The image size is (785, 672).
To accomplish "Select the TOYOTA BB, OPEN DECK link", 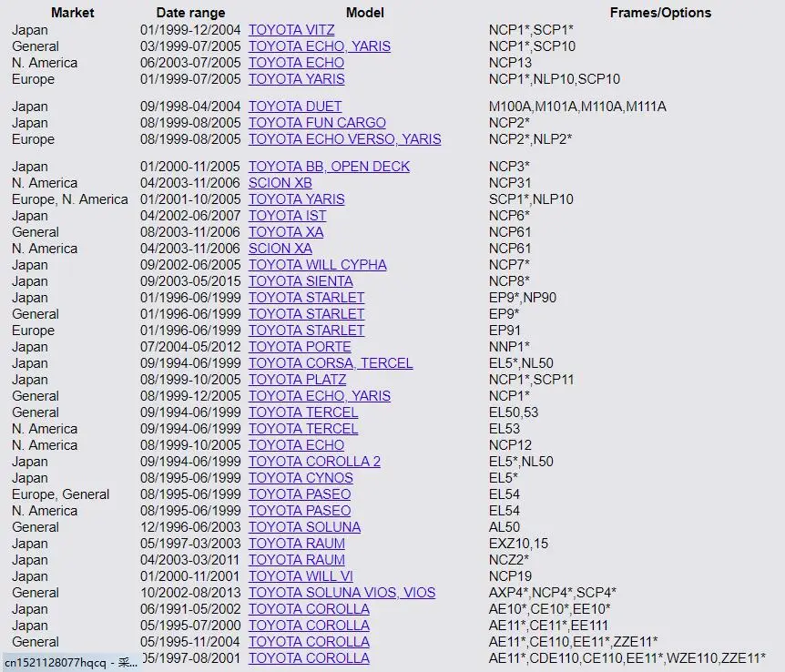I will pos(329,167).
